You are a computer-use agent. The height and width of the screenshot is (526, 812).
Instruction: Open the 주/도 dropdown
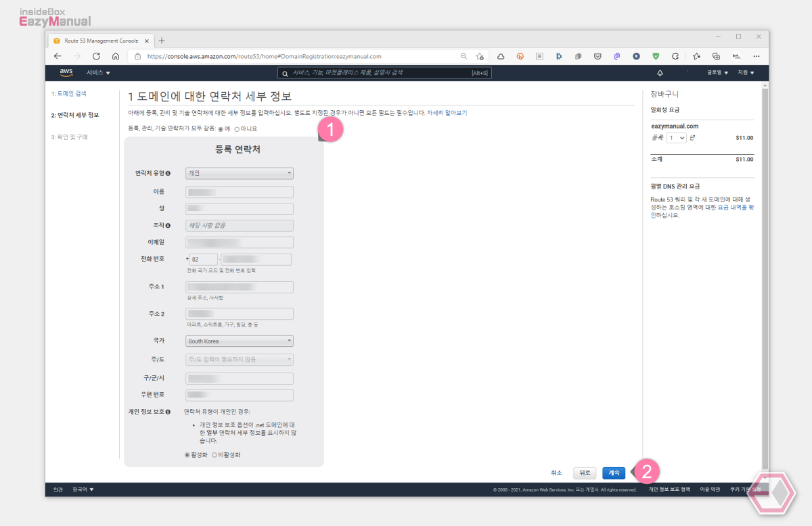[x=239, y=360]
